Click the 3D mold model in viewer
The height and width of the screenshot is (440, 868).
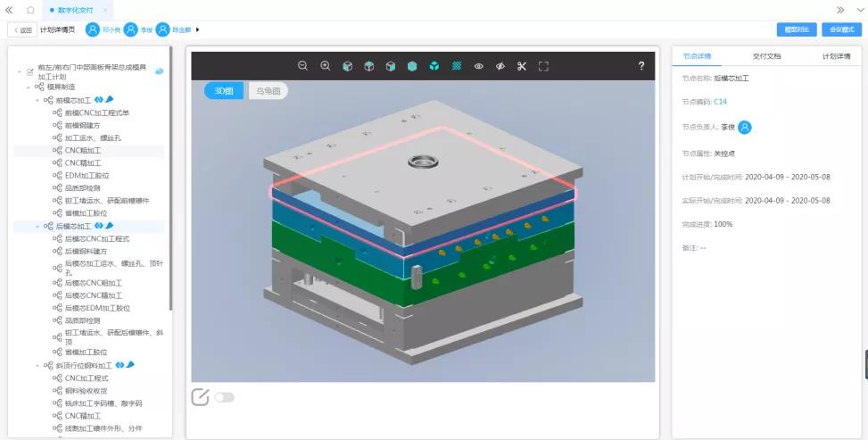point(423,233)
